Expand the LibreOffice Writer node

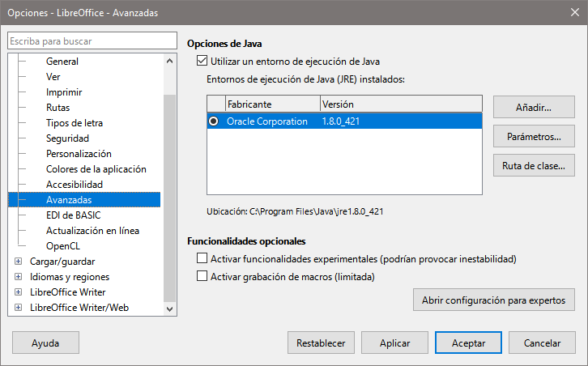18,292
